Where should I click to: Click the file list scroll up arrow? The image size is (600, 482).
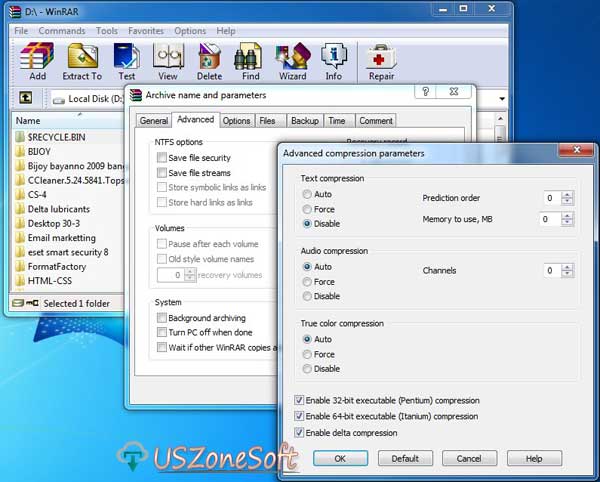pyautogui.click(x=501, y=119)
